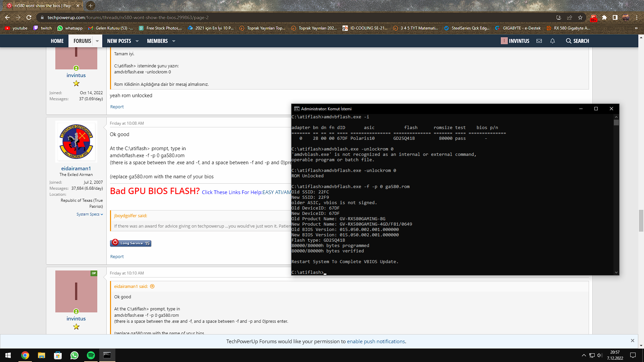Click the browser page vertical scrollbar thumb
Image resolution: width=644 pixels, height=362 pixels.
(641, 221)
